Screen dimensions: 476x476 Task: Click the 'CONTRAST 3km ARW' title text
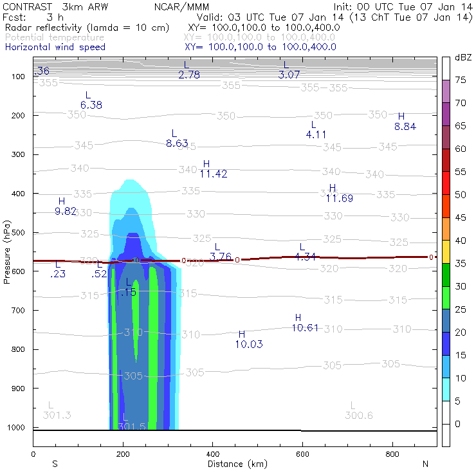coord(55,7)
